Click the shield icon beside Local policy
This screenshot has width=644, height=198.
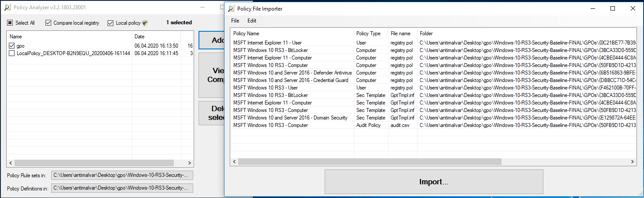(145, 23)
